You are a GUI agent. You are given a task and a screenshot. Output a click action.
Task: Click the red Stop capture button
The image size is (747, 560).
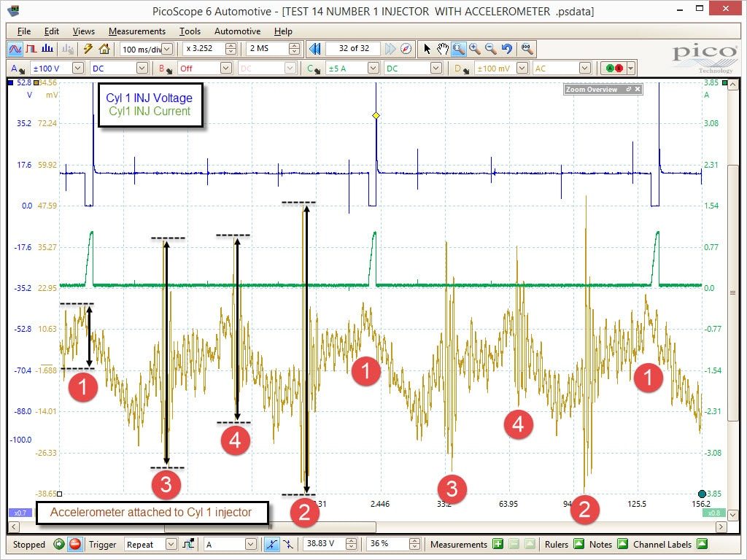pyautogui.click(x=75, y=544)
